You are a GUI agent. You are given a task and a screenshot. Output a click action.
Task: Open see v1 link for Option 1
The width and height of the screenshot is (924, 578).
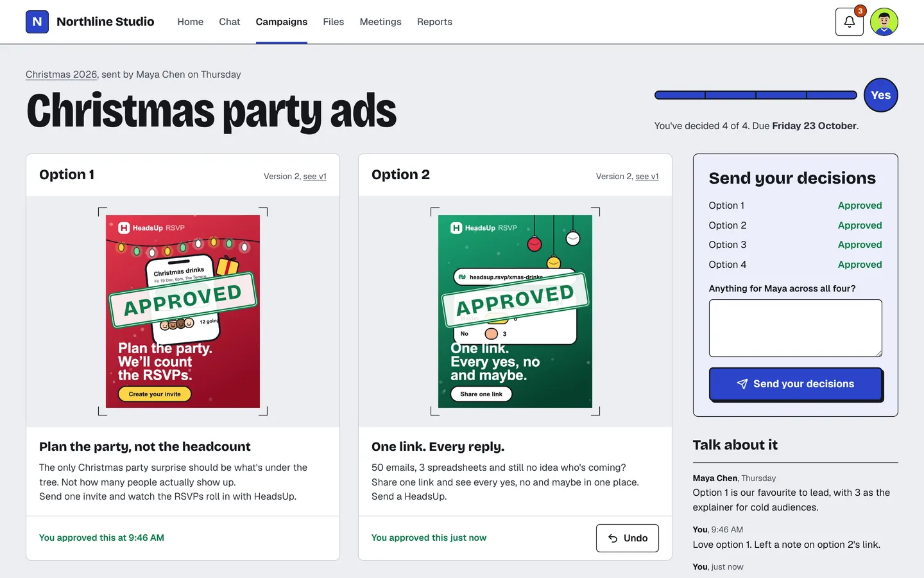314,177
